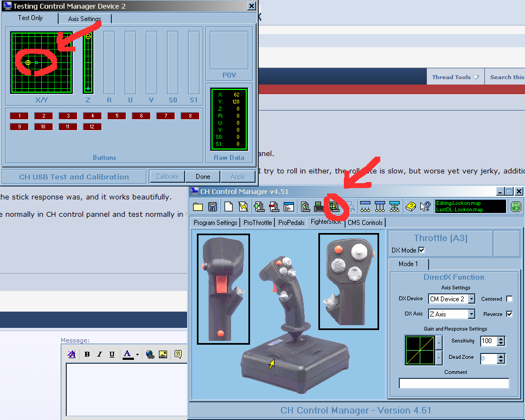The height and width of the screenshot is (420, 525).
Task: Open the DX Device dropdown
Action: click(471, 299)
